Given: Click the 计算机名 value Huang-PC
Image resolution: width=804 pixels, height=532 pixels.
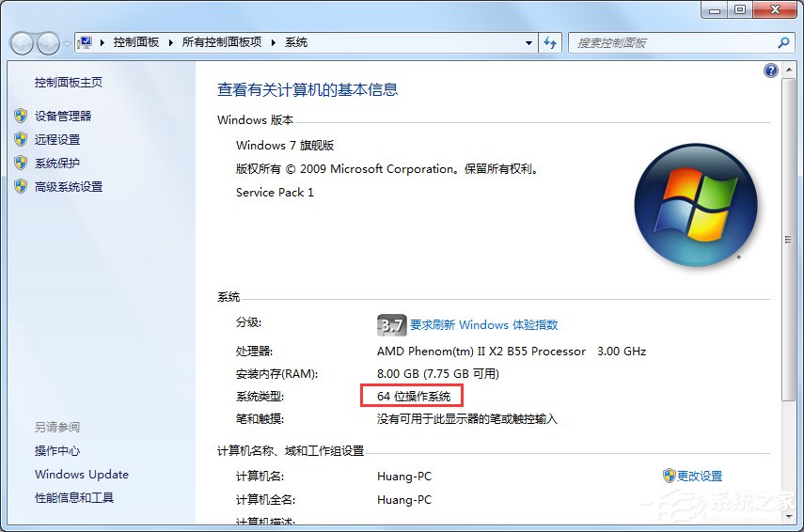Looking at the screenshot, I should tap(404, 477).
